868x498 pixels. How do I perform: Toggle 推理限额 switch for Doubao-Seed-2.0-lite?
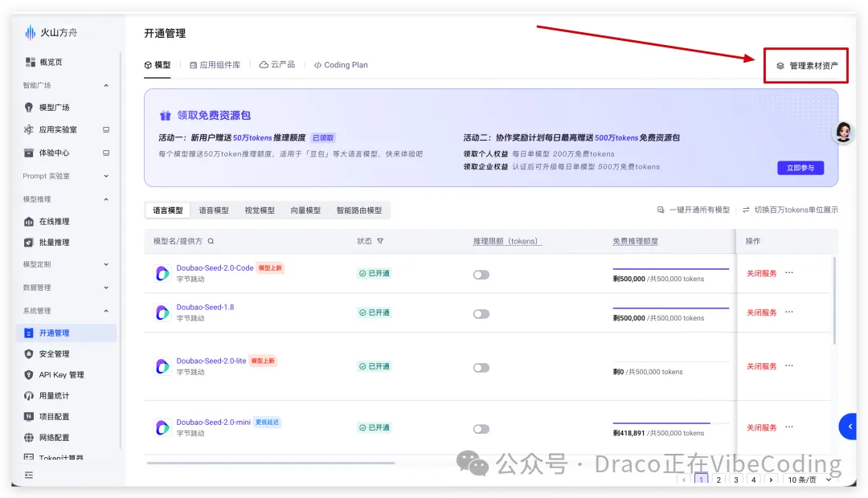(481, 368)
